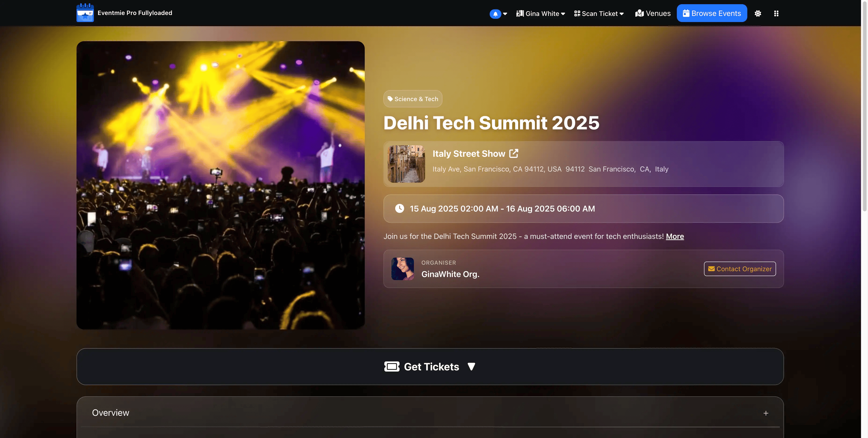Image resolution: width=868 pixels, height=438 pixels.
Task: Expand the Get Tickets section arrow
Action: [471, 367]
